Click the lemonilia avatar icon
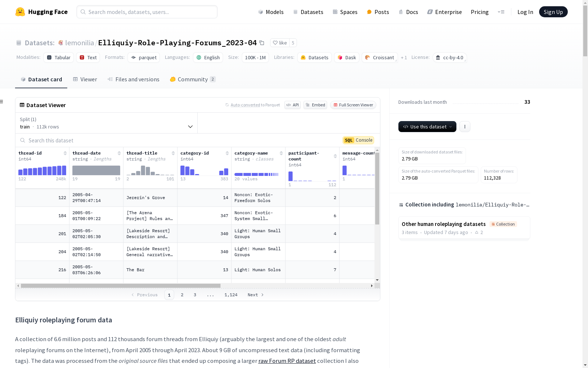The height and width of the screenshot is (368, 588). [61, 43]
